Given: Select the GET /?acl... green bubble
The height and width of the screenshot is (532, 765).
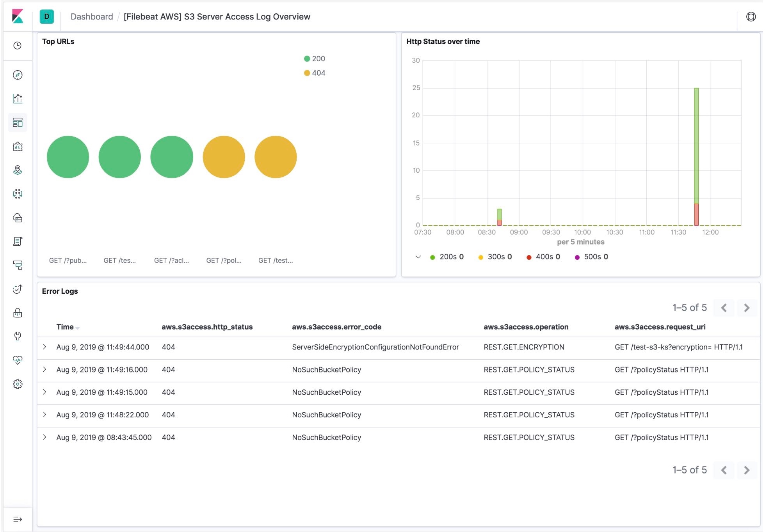Looking at the screenshot, I should [172, 157].
